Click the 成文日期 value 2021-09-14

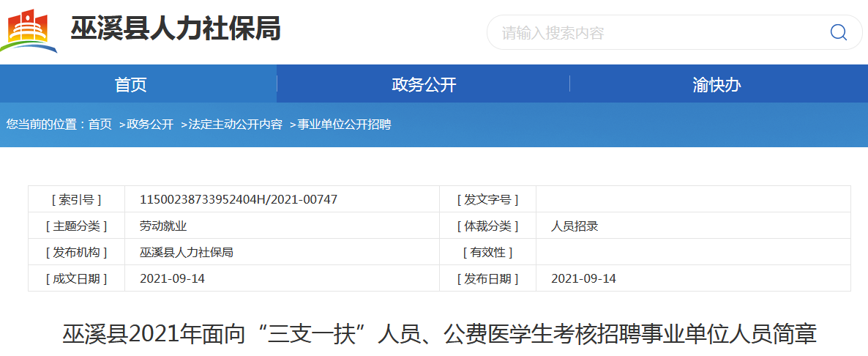tap(172, 278)
